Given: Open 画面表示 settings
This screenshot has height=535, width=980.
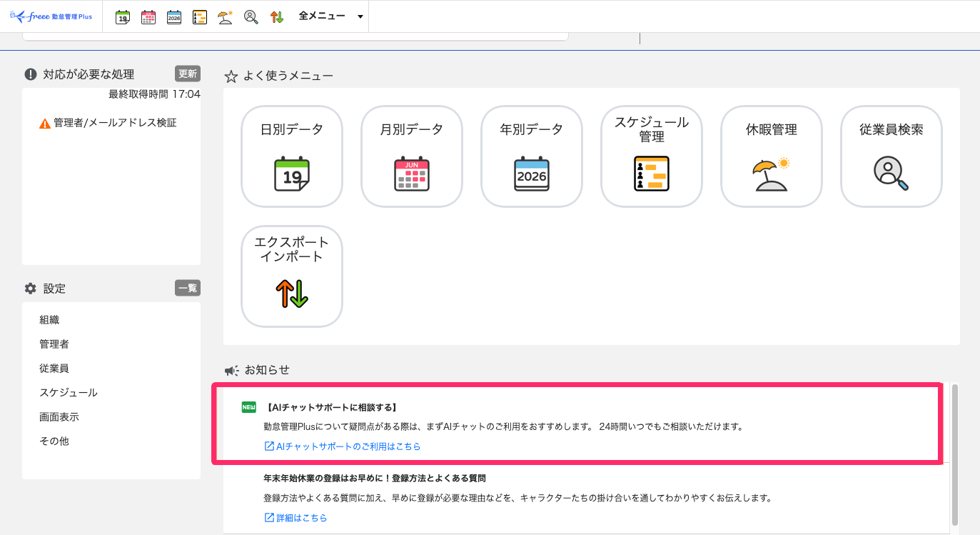Looking at the screenshot, I should tap(59, 417).
